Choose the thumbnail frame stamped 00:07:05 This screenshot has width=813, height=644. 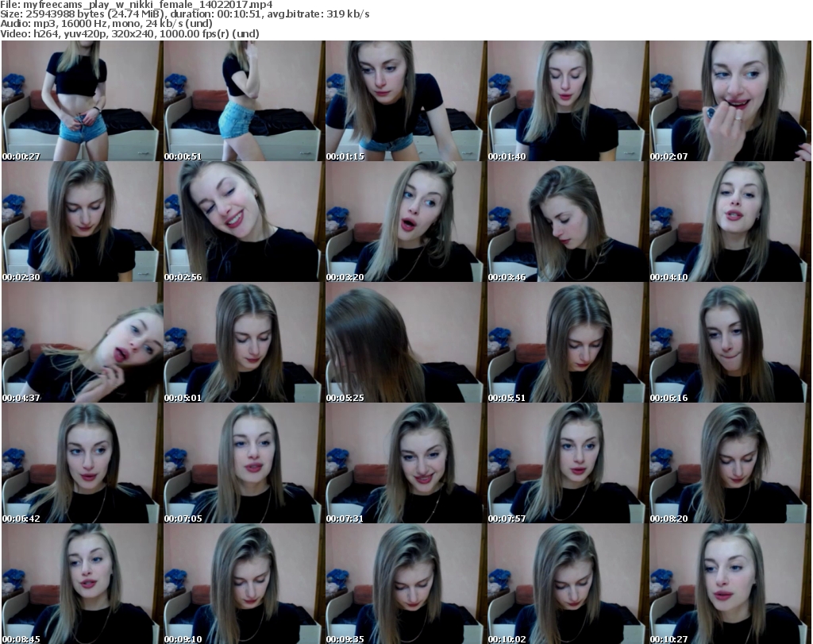pyautogui.click(x=244, y=464)
